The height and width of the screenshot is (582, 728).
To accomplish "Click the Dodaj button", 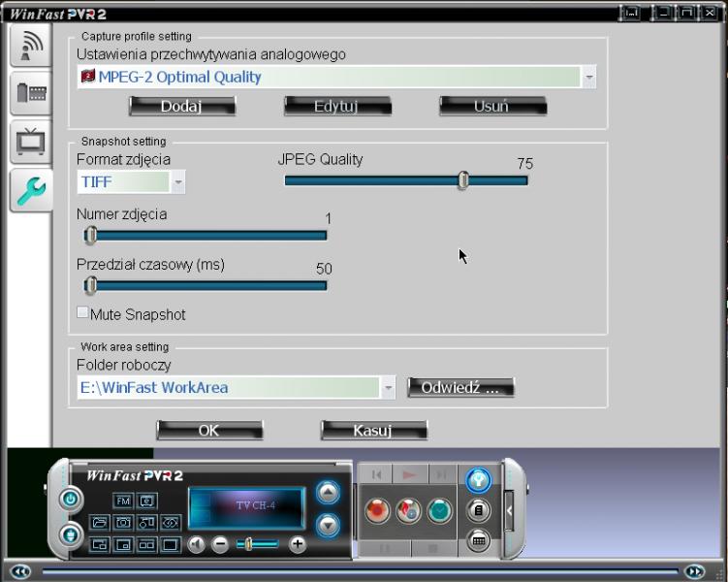I will 182,107.
